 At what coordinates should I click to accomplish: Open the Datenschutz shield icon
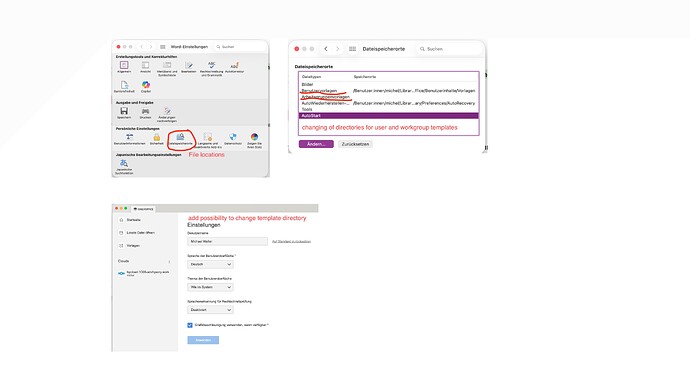pos(233,139)
